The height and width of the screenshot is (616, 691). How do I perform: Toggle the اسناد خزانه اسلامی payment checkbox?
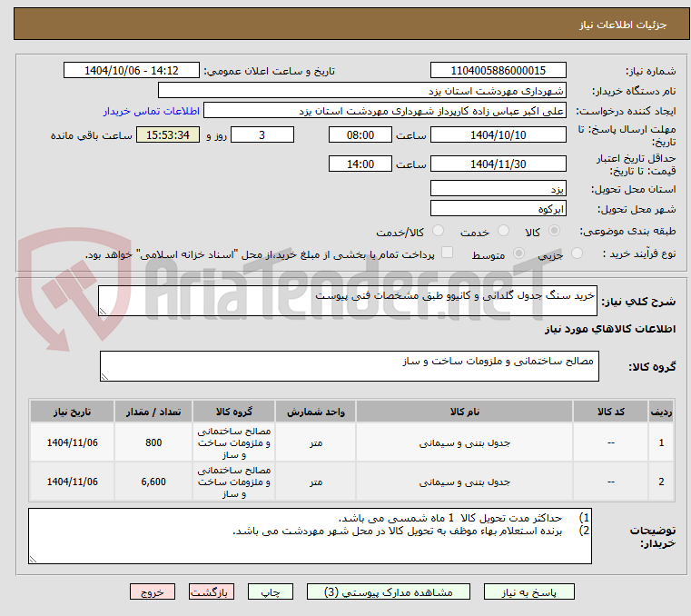point(447,253)
